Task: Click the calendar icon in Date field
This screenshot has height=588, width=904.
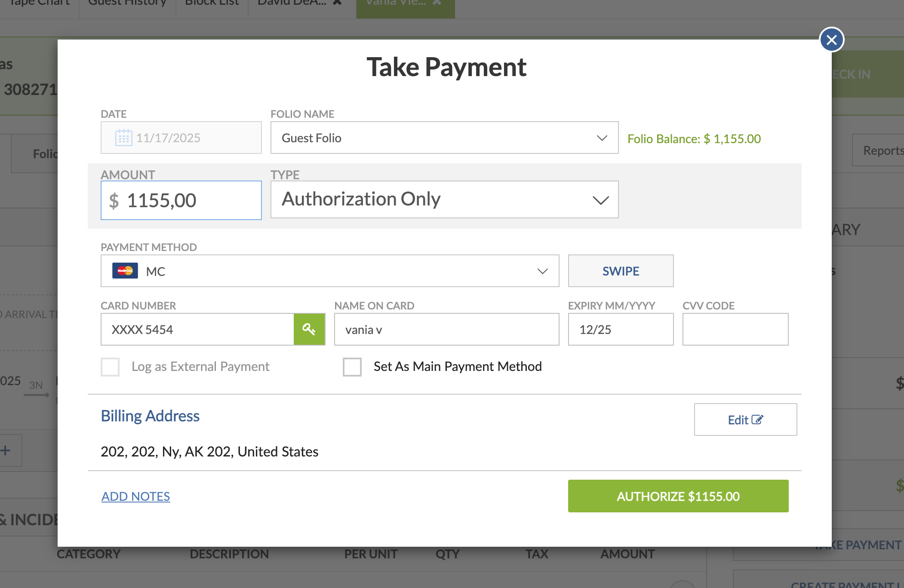Action: [x=123, y=138]
